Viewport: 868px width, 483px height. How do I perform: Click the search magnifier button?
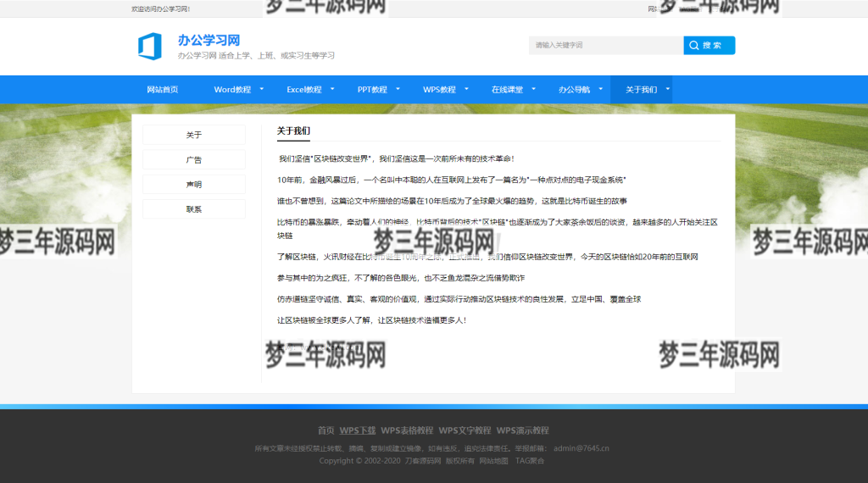click(709, 46)
